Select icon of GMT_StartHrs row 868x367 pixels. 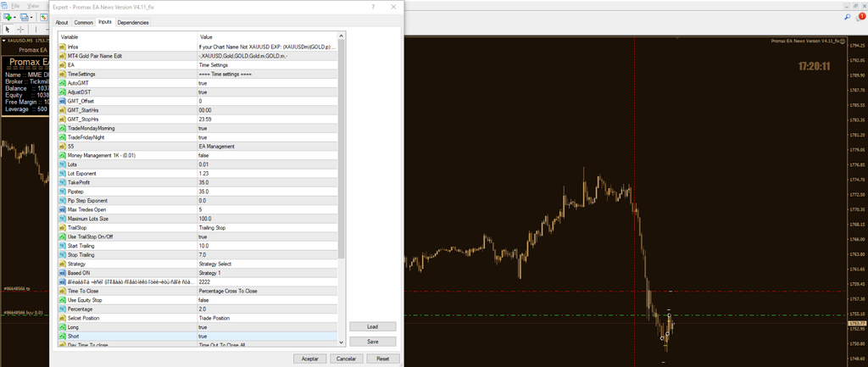[63, 110]
